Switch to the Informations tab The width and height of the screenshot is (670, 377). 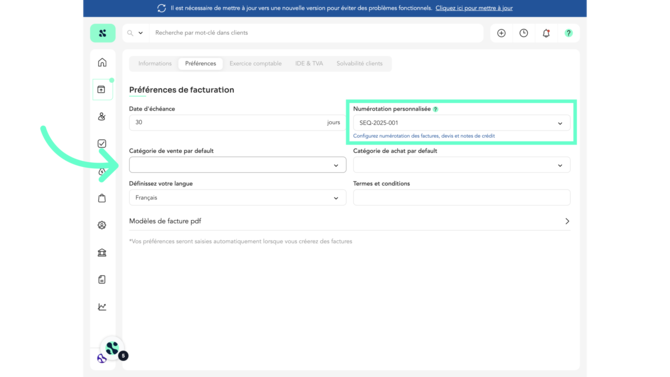pos(155,63)
